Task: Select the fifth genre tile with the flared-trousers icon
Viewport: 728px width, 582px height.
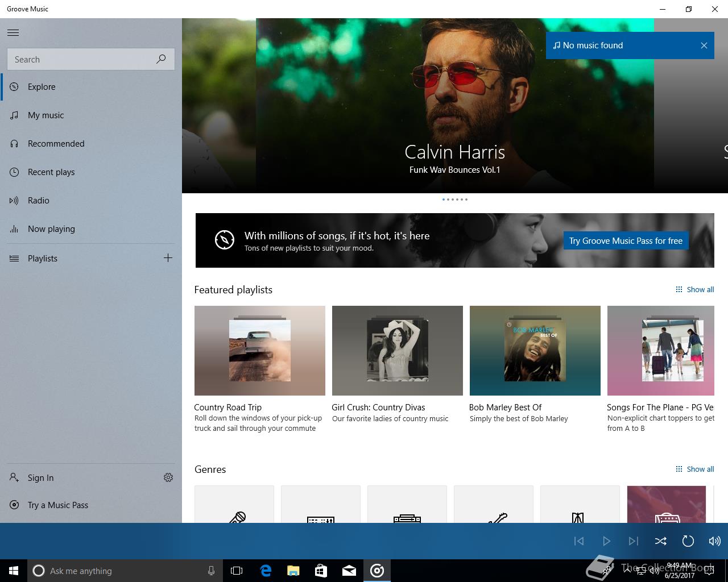Action: pos(580,504)
